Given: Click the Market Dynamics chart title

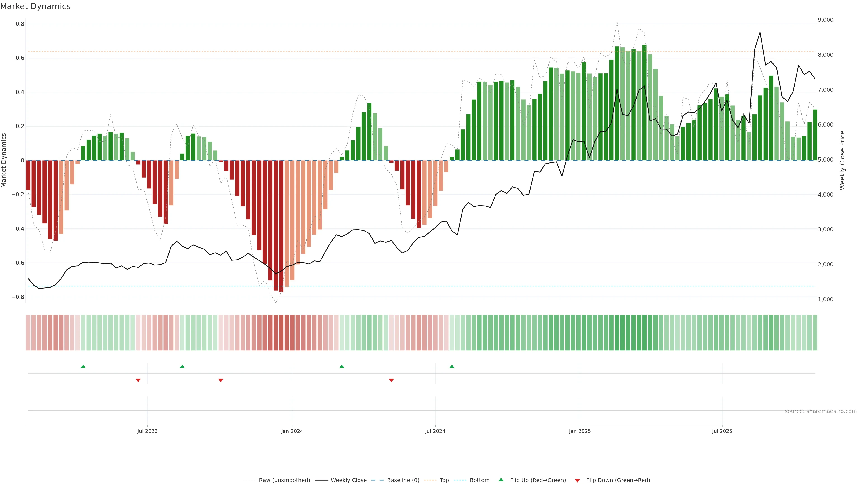Looking at the screenshot, I should [35, 6].
